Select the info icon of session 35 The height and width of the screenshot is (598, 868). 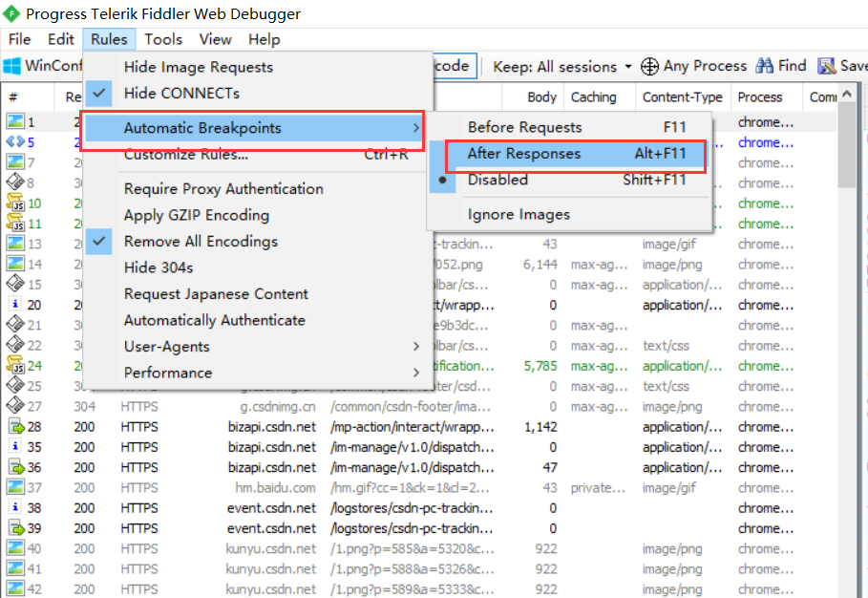click(15, 446)
